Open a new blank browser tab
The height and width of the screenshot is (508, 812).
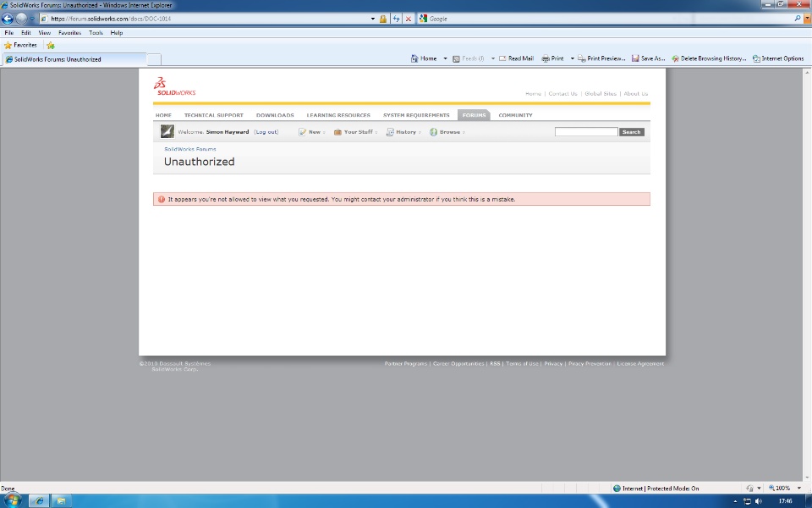[x=154, y=59]
